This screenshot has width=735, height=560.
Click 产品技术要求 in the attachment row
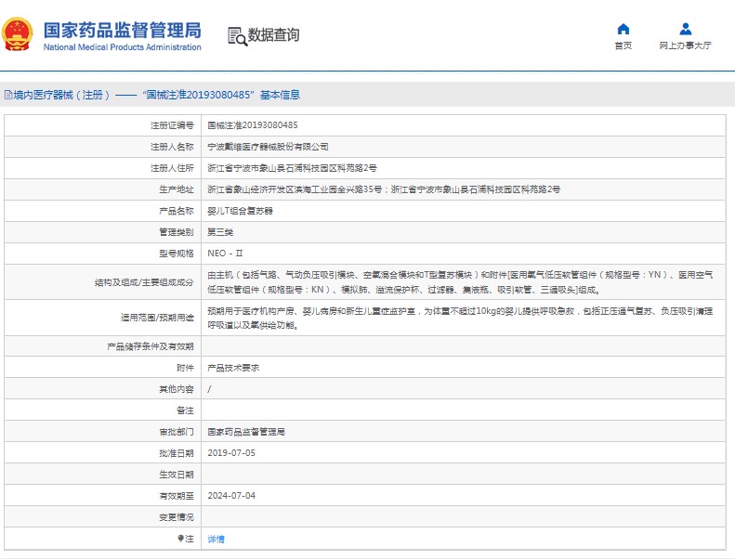click(233, 368)
